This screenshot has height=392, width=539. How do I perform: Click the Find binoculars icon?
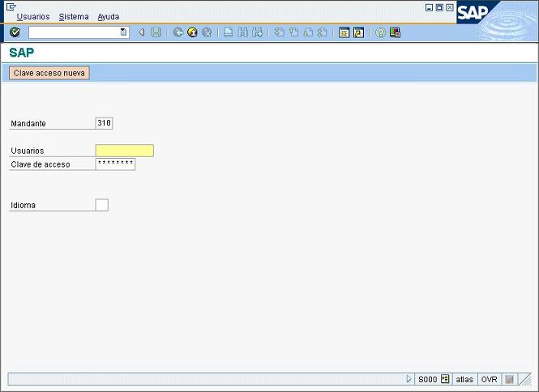click(242, 32)
